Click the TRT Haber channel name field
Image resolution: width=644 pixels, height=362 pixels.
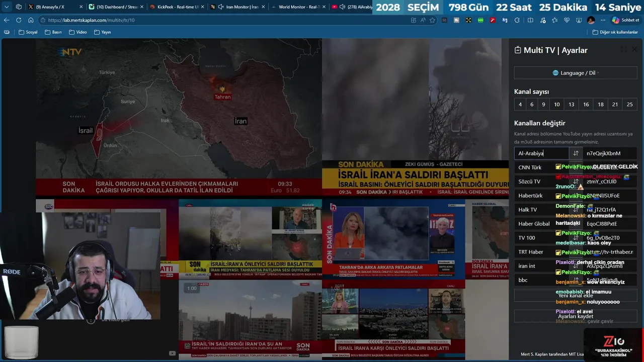[541, 252]
